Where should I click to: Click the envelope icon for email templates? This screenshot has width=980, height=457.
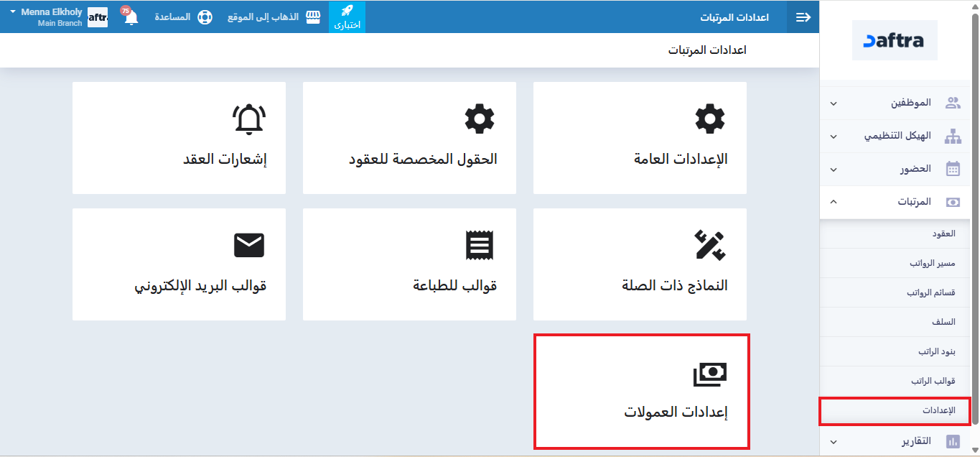coord(249,246)
